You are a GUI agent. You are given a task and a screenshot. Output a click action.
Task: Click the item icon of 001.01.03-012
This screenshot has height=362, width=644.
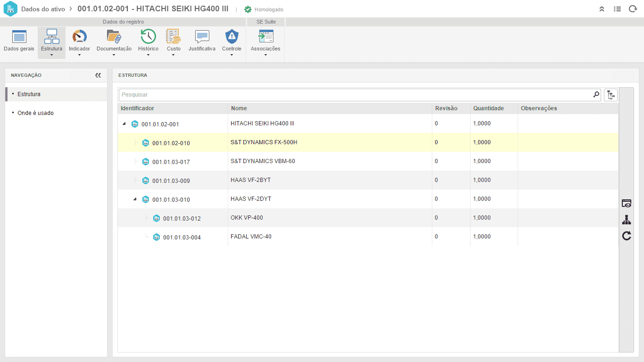coord(157,218)
